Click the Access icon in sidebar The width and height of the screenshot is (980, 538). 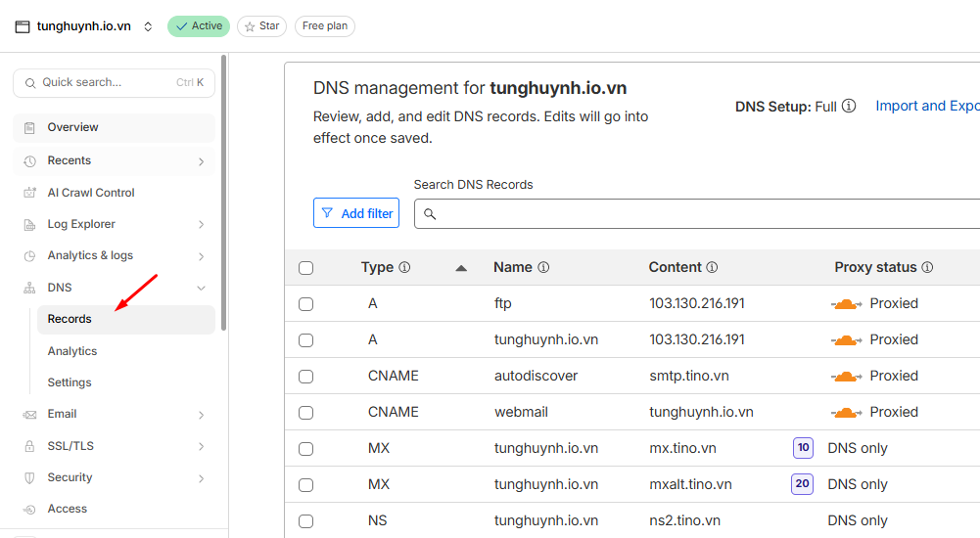29,510
